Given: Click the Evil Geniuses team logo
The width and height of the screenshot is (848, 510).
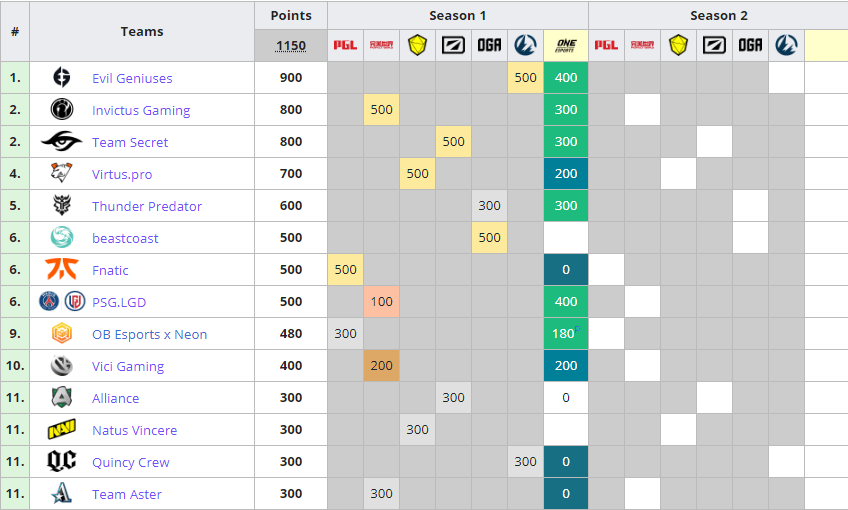Looking at the screenshot, I should pos(62,78).
